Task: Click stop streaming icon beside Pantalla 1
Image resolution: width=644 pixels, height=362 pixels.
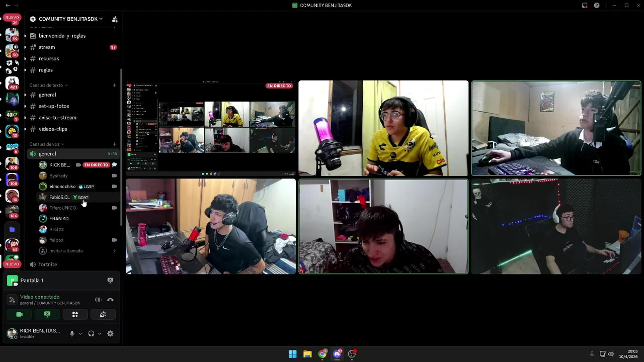Action: pos(110,281)
